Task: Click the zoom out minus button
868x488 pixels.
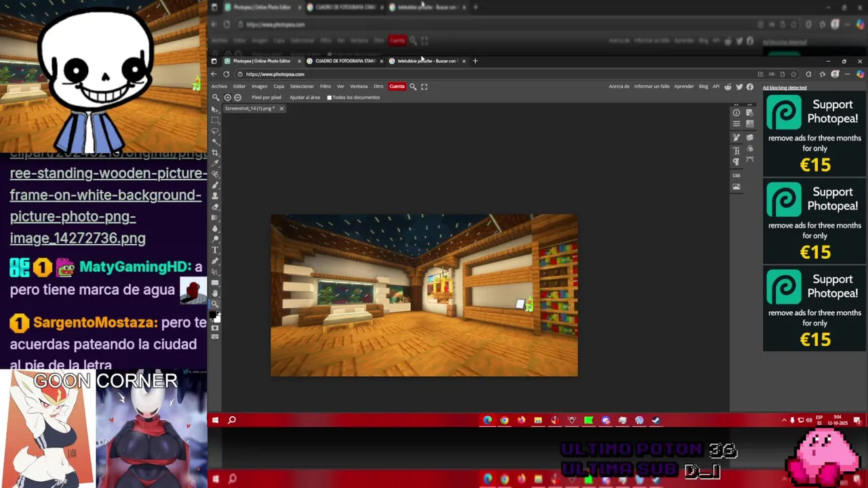Action: (237, 97)
